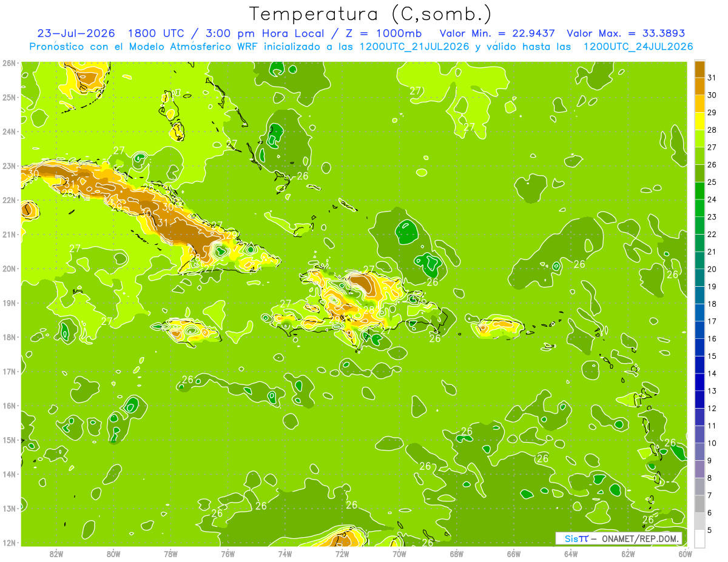Click the legend scale value 19
This screenshot has width=728, height=562.
[712, 287]
